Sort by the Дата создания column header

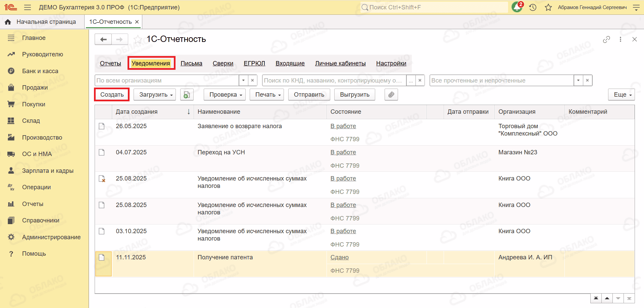(x=153, y=112)
